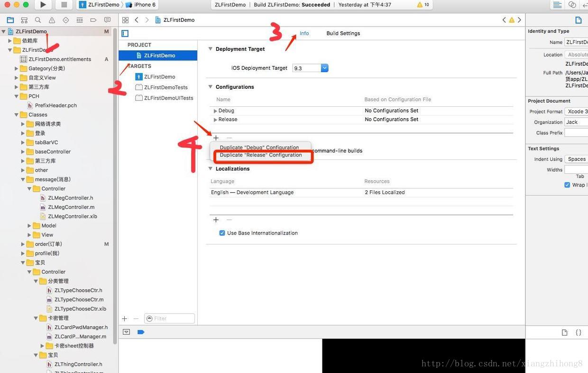588x373 pixels.
Task: Click the add configuration plus button
Action: tap(216, 138)
